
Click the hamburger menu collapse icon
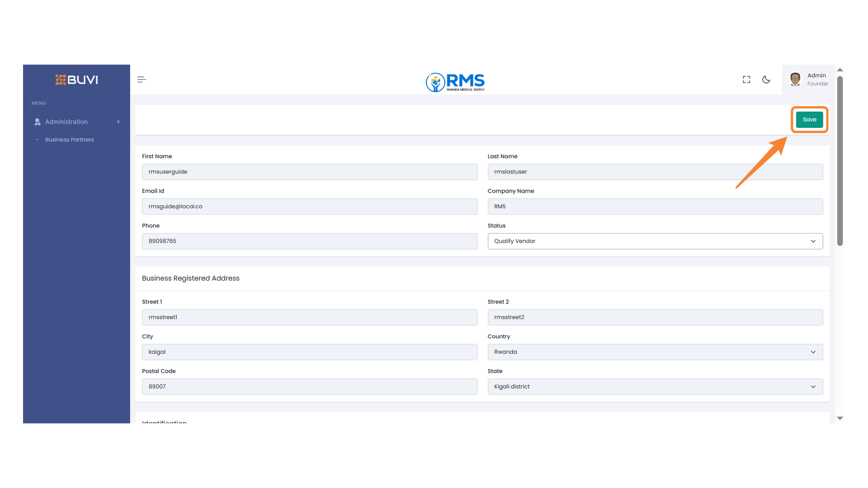click(x=142, y=80)
